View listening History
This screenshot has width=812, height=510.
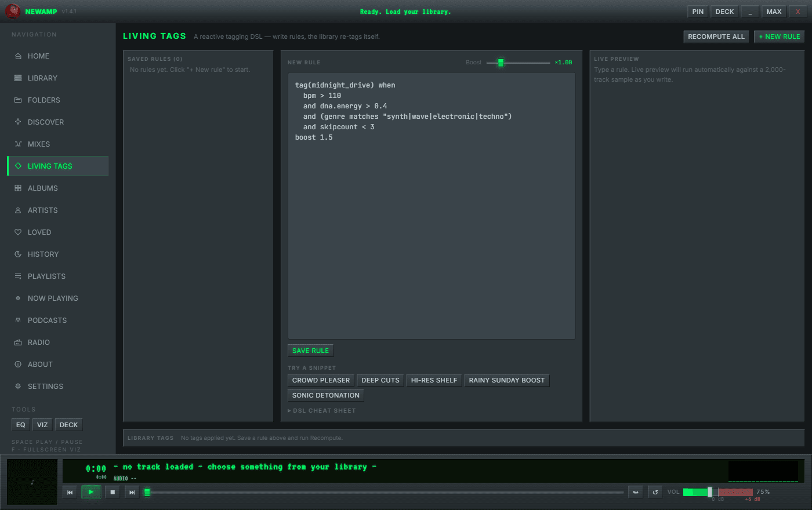(x=57, y=254)
